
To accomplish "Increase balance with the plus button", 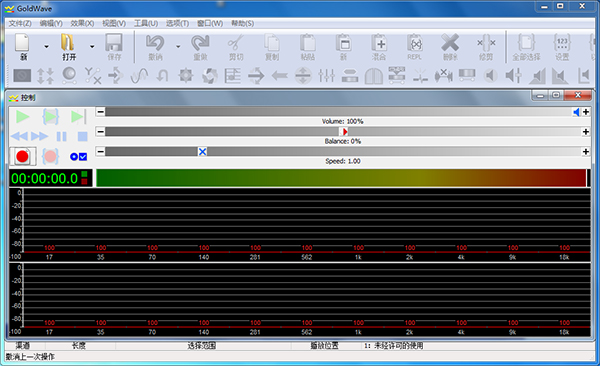I will [586, 132].
